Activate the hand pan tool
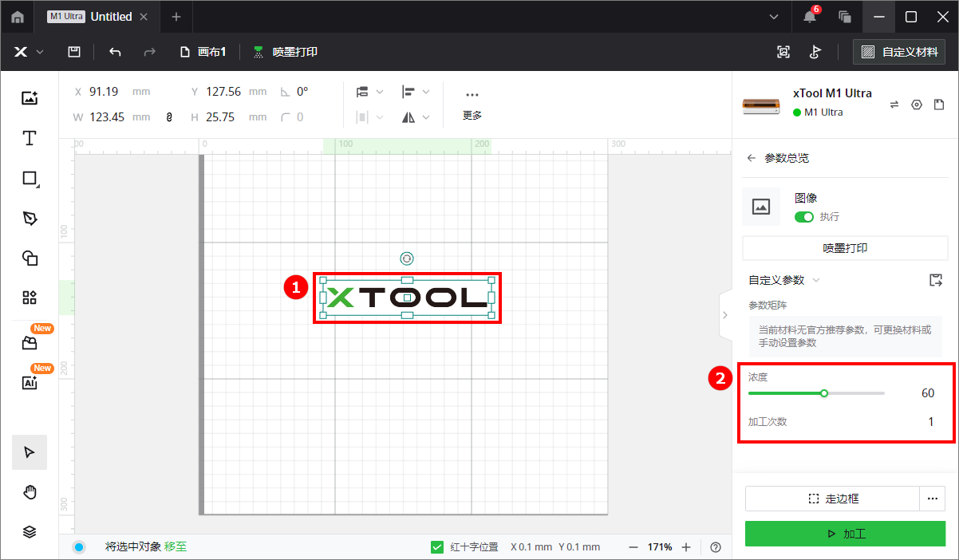Screen dimensions: 959x560 coord(30,492)
